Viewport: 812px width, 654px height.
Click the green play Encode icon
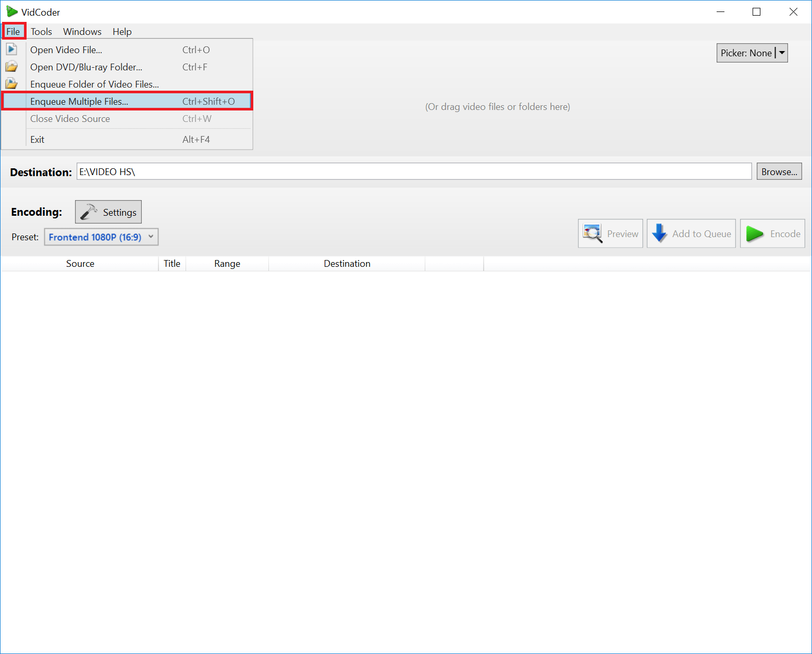point(754,233)
